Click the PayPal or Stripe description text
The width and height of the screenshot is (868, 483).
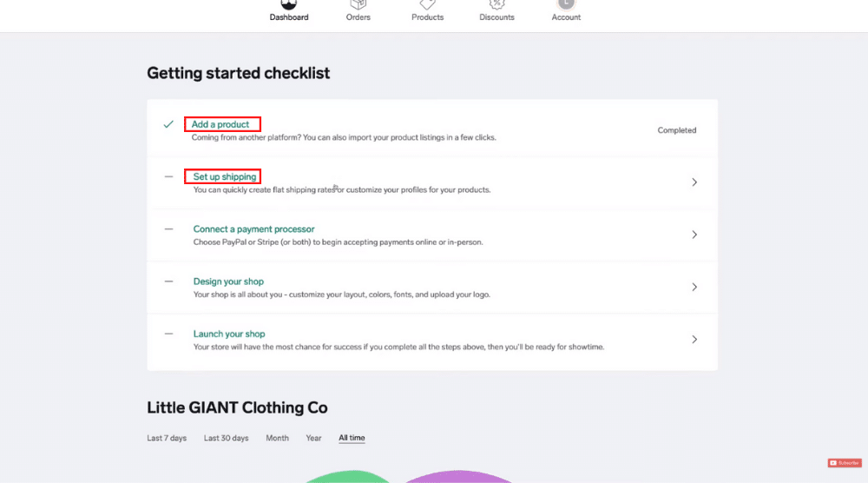point(338,242)
